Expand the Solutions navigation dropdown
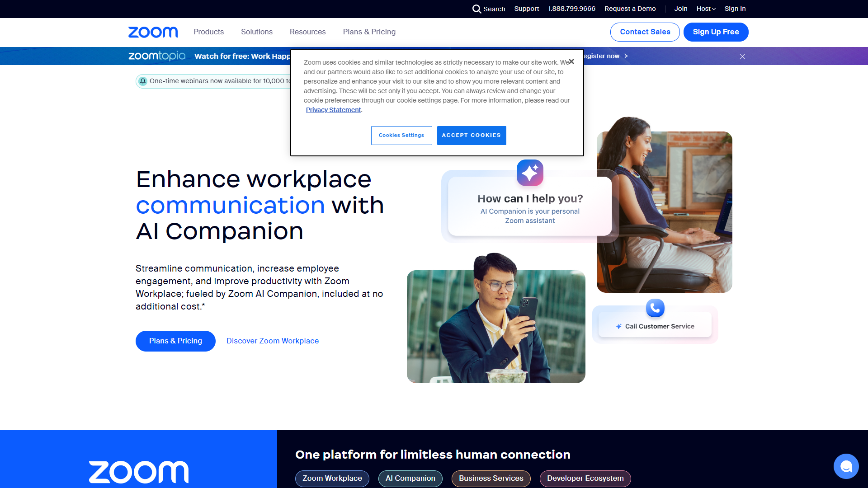 pyautogui.click(x=256, y=32)
